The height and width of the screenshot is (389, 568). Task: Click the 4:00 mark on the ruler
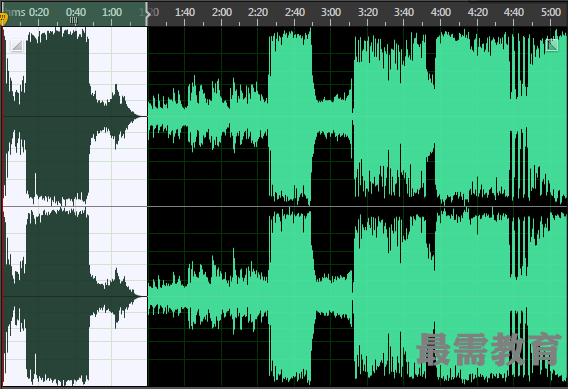point(441,12)
